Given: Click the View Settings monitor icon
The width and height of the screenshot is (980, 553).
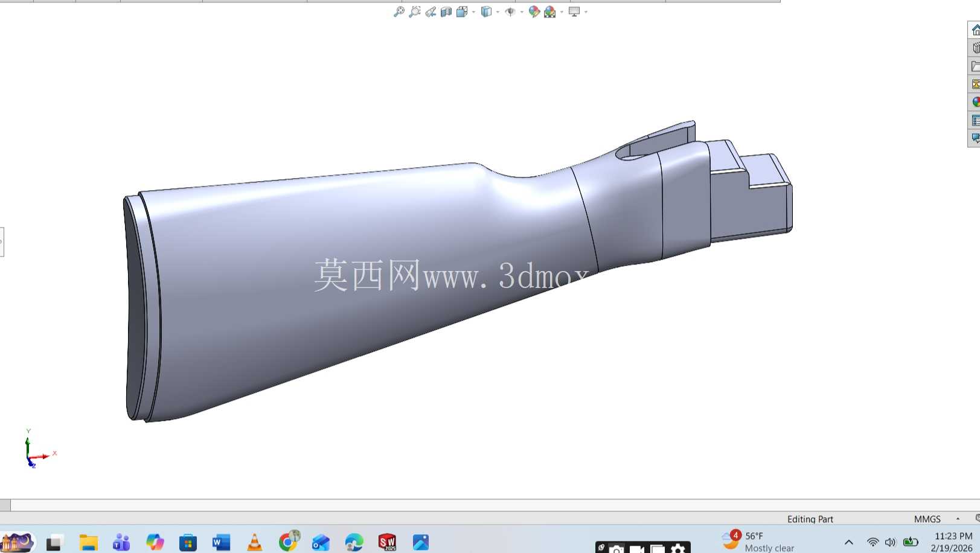Looking at the screenshot, I should (574, 11).
